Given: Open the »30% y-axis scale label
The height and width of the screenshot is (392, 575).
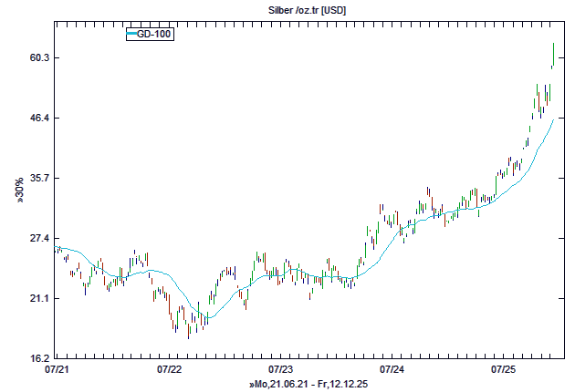Looking at the screenshot, I should click(19, 190).
